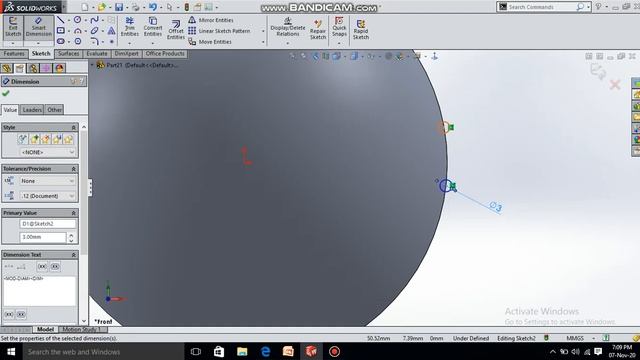Switch to the DimXpert tab

(126, 53)
